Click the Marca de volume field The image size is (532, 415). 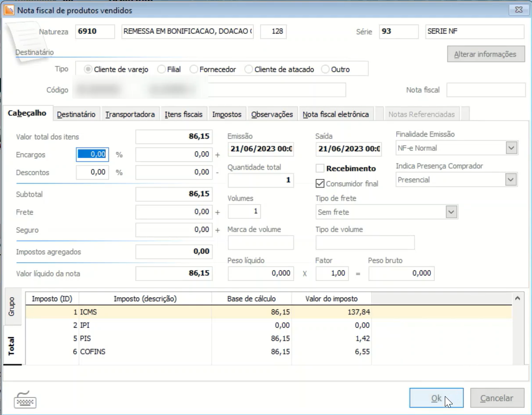261,242
